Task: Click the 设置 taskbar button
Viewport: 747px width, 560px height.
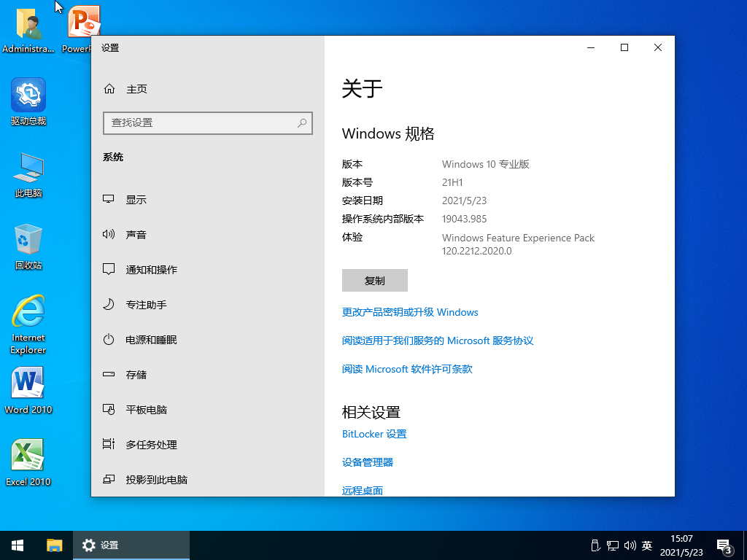Action: point(131,545)
